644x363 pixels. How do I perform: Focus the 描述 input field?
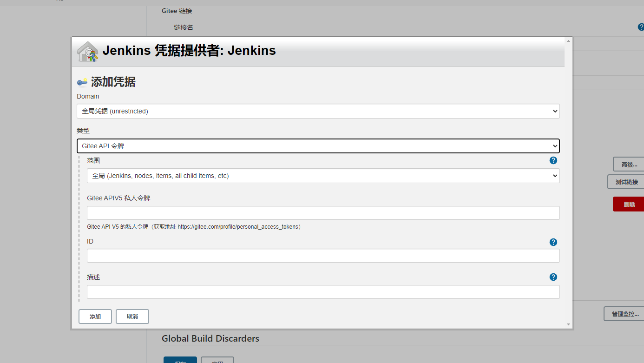[x=323, y=292]
